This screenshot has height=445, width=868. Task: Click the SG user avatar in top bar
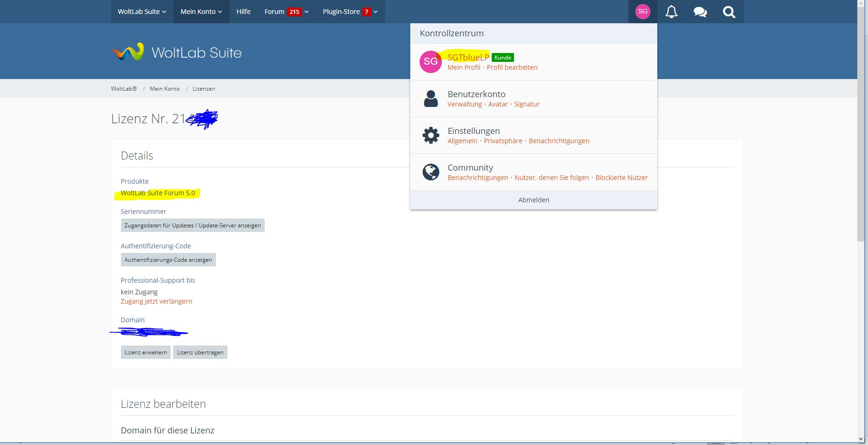pyautogui.click(x=642, y=12)
